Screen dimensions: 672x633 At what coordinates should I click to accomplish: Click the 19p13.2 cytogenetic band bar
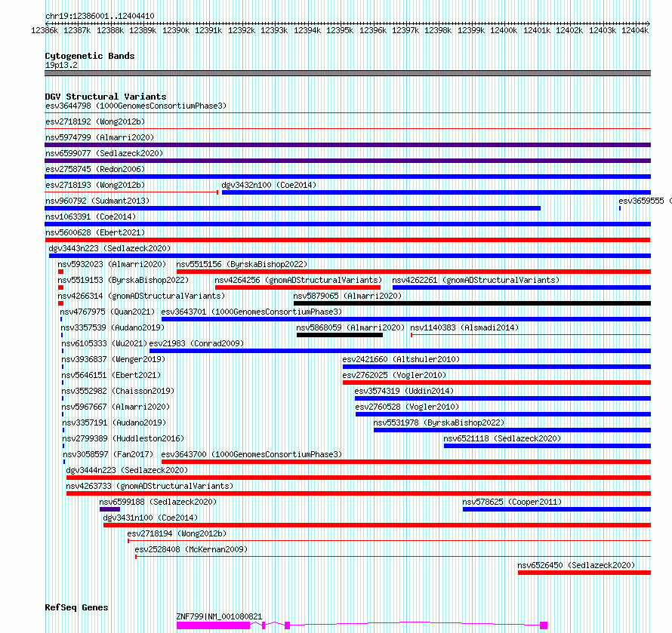pos(347,73)
